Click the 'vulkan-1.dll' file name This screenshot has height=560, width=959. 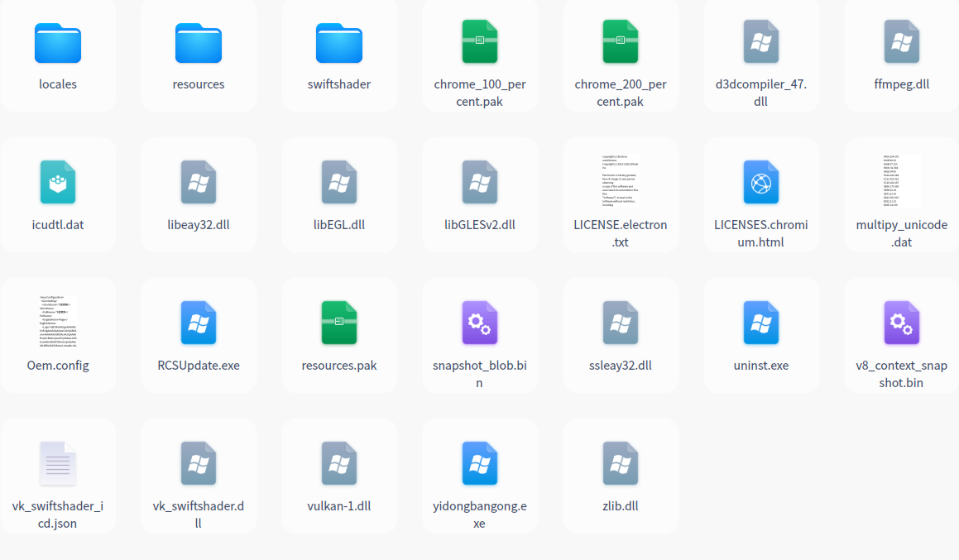click(x=338, y=506)
